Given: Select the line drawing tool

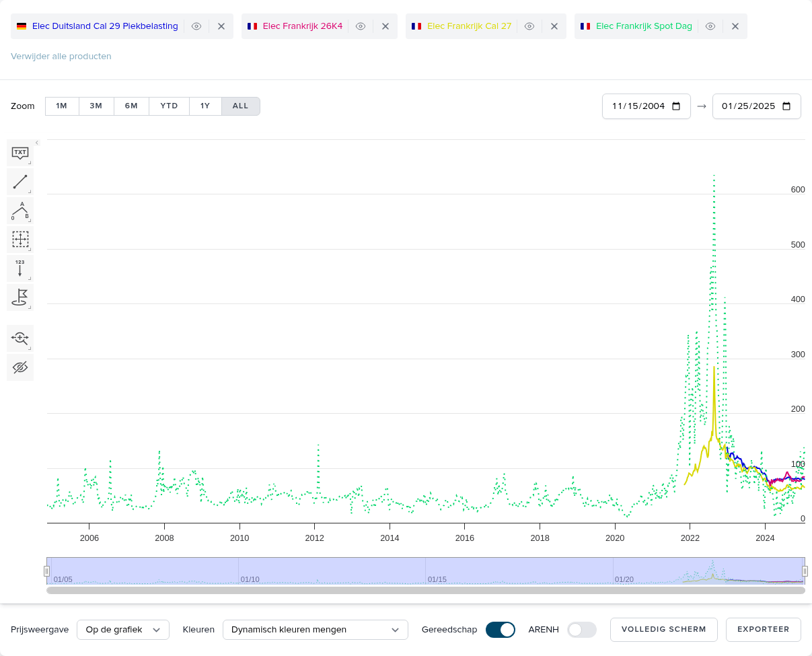Looking at the screenshot, I should point(20,182).
